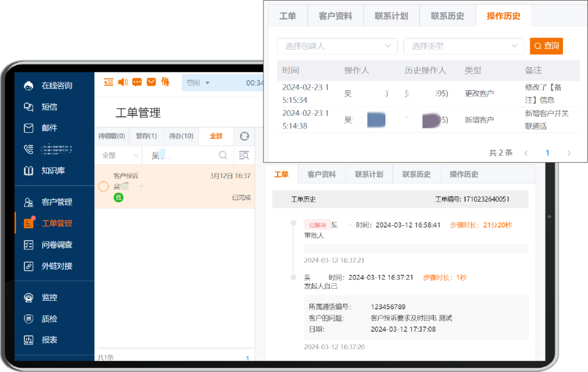Switch to 待领取(0) tab
The height and width of the screenshot is (372, 588).
tap(112, 136)
